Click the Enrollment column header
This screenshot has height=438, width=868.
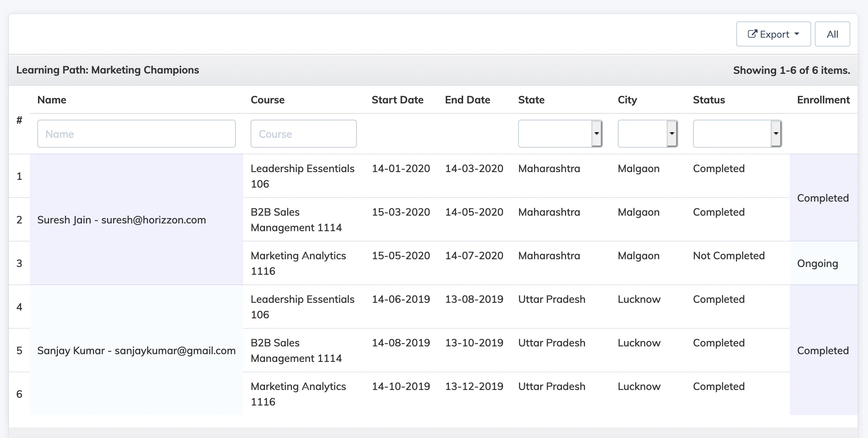[823, 100]
